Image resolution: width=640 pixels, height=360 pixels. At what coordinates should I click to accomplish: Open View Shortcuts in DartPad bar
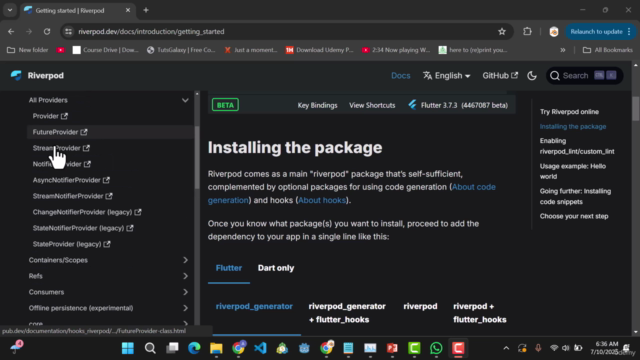tap(372, 105)
